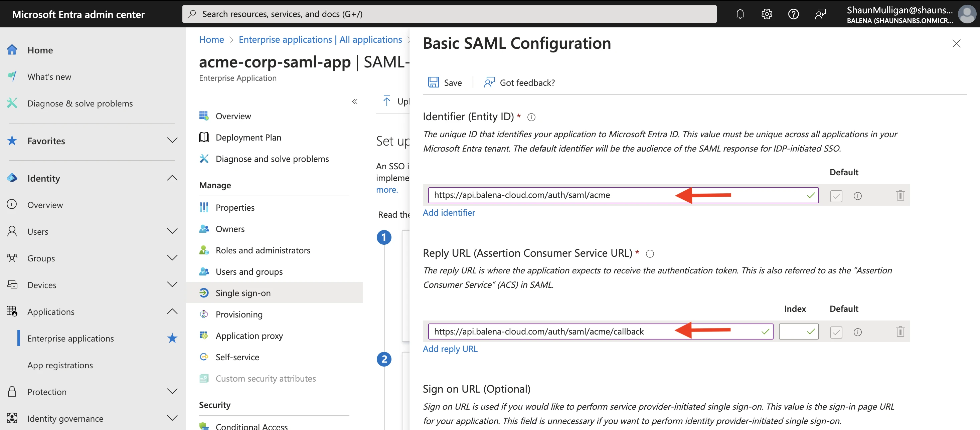Viewport: 980px width, 430px height.
Task: Uncheck the Default checkbox for the Reply URL
Action: [x=836, y=332]
